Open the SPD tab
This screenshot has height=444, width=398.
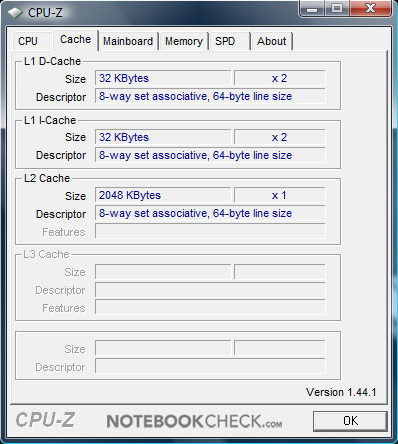point(229,41)
